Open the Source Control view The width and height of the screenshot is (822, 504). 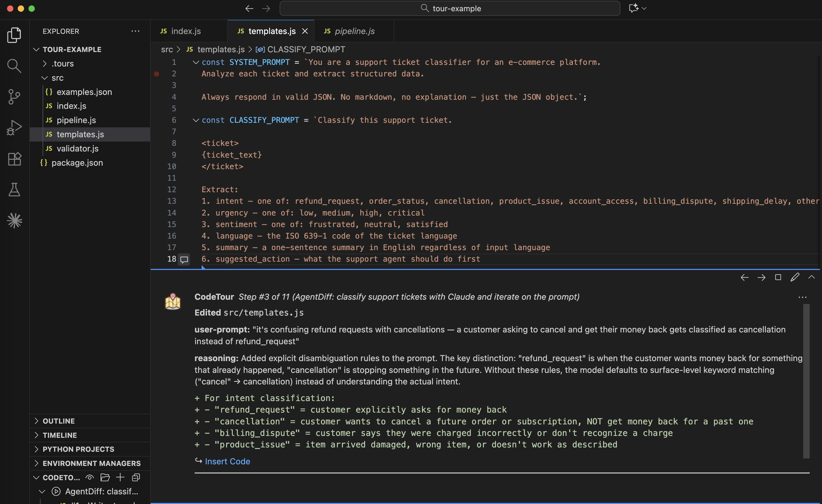pyautogui.click(x=14, y=97)
